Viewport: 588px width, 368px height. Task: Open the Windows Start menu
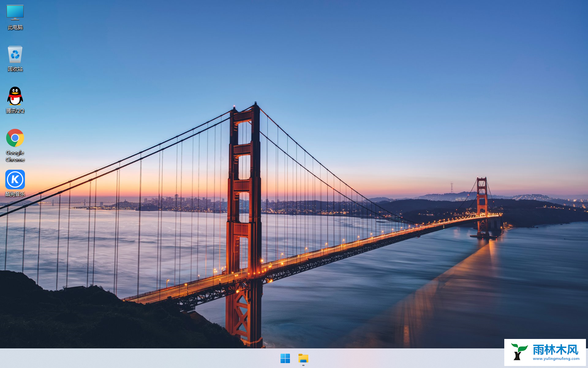coord(285,359)
